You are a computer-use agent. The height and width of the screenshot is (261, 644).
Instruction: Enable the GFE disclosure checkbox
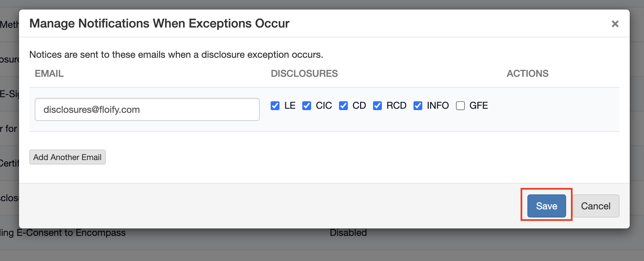click(460, 106)
